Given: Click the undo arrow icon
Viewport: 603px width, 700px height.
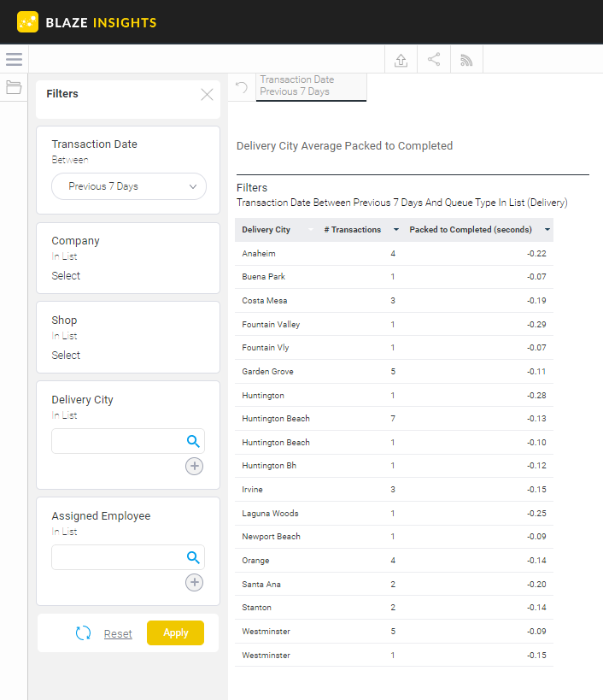Looking at the screenshot, I should click(242, 87).
